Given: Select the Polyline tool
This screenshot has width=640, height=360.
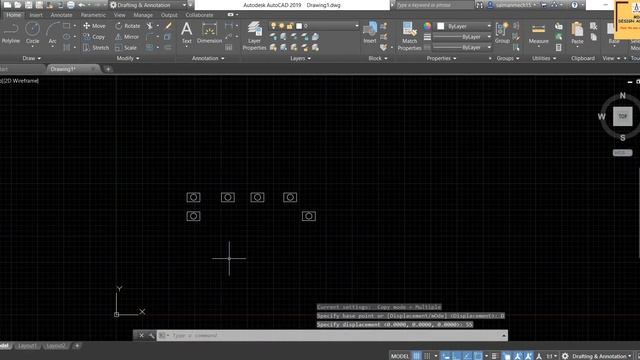Looking at the screenshot, I should [x=11, y=33].
